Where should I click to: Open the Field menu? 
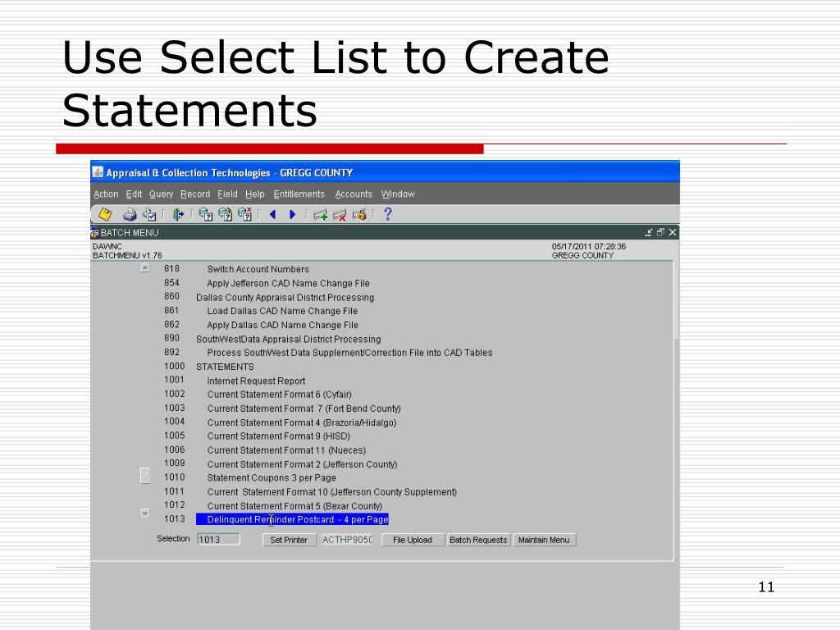[x=228, y=194]
